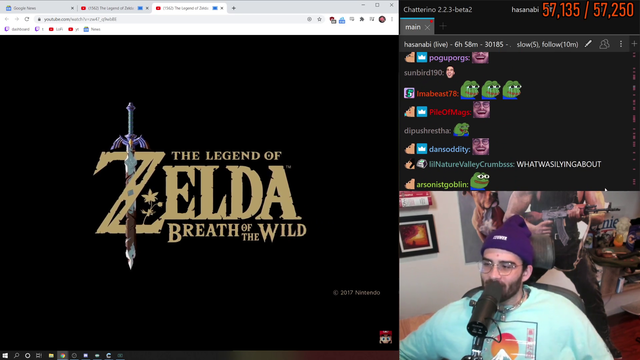
Task: Click the WHATWASILYINGABOUT message text
Action: click(x=559, y=164)
